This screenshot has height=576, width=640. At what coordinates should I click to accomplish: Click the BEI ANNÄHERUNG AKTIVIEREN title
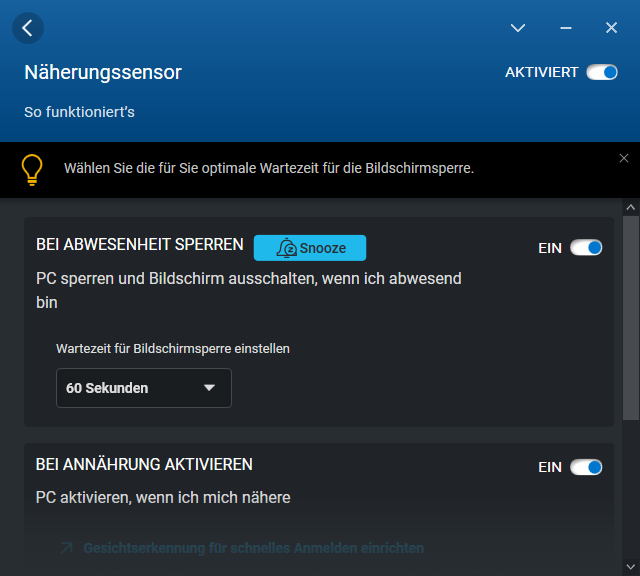pyautogui.click(x=144, y=465)
